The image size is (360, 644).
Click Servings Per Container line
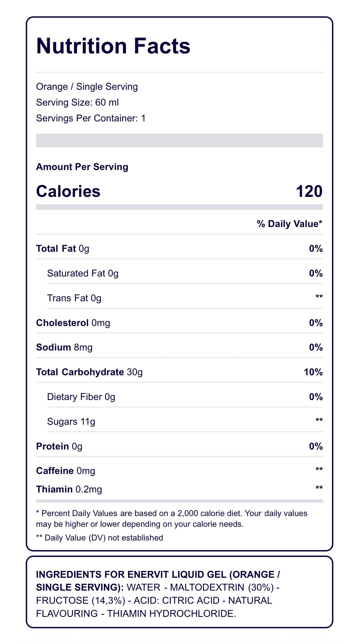tap(91, 118)
